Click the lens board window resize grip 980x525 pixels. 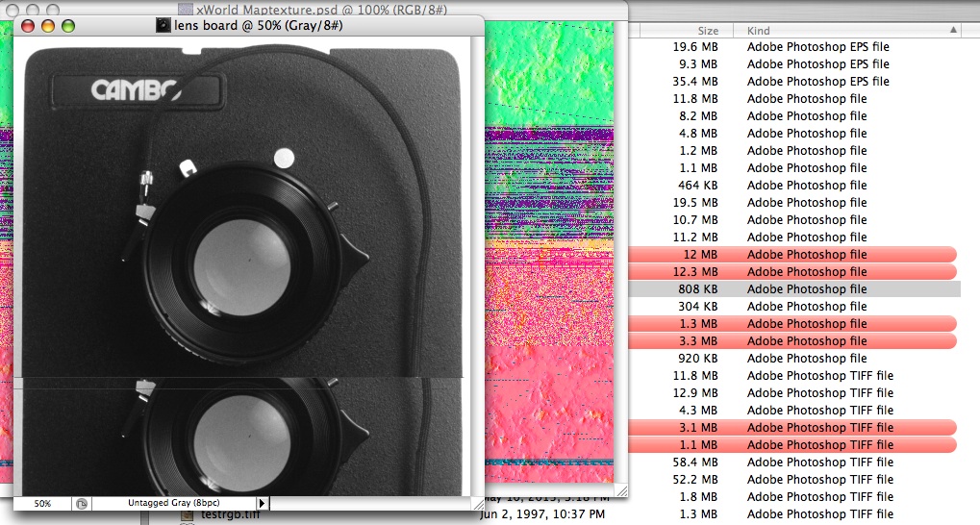tap(478, 503)
